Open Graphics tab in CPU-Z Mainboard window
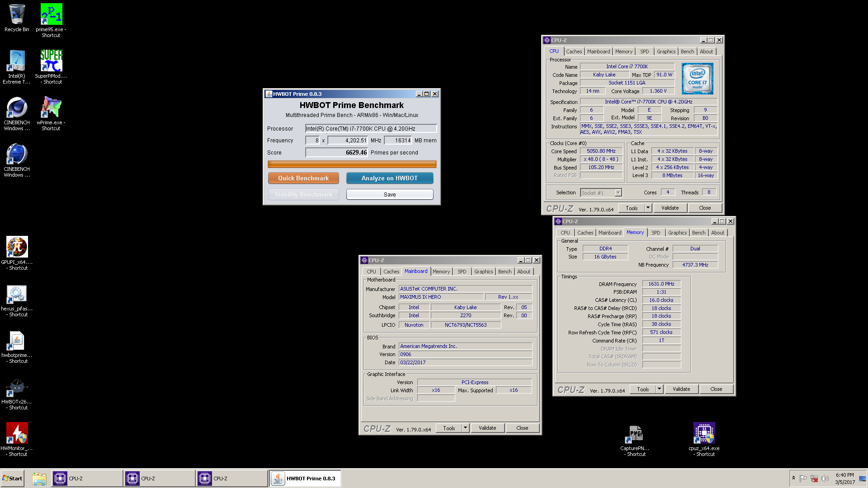Screen dimensions: 868x488 tap(483, 272)
